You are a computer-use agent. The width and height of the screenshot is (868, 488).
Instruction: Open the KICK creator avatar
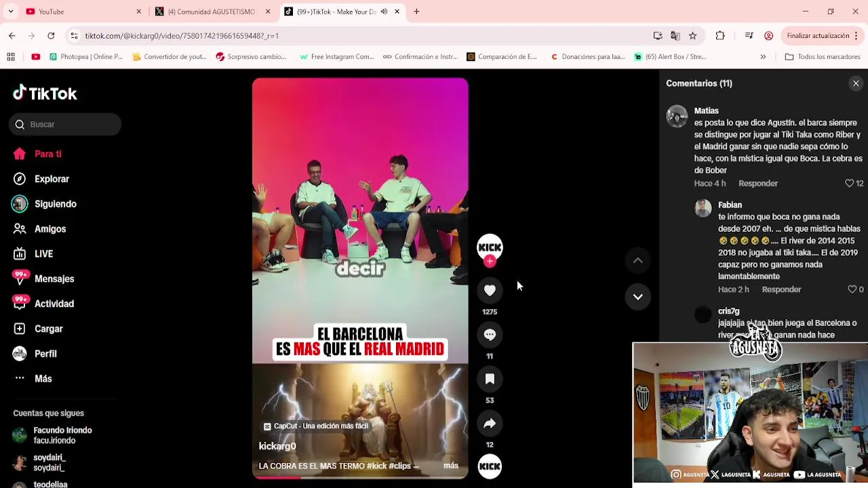490,247
